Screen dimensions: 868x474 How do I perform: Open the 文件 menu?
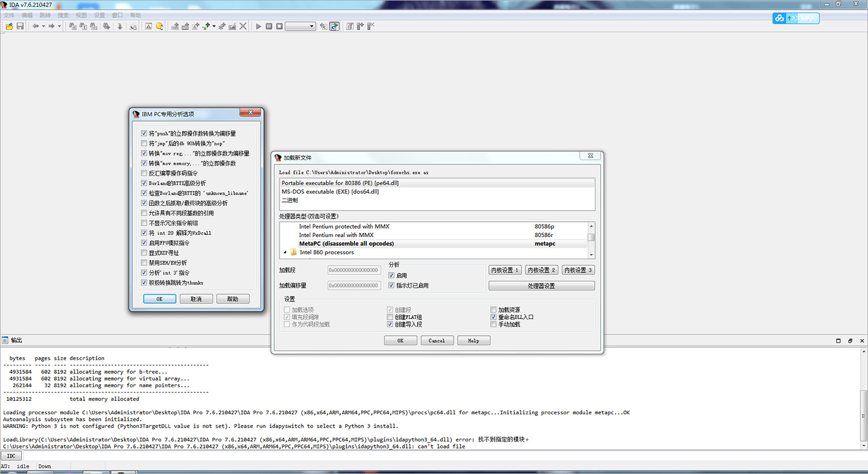9,15
